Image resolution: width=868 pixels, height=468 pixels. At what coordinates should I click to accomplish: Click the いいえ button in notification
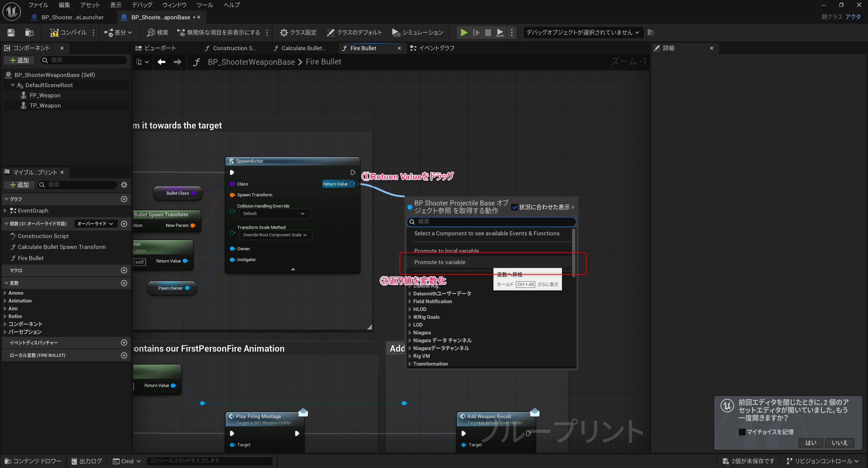coord(839,443)
